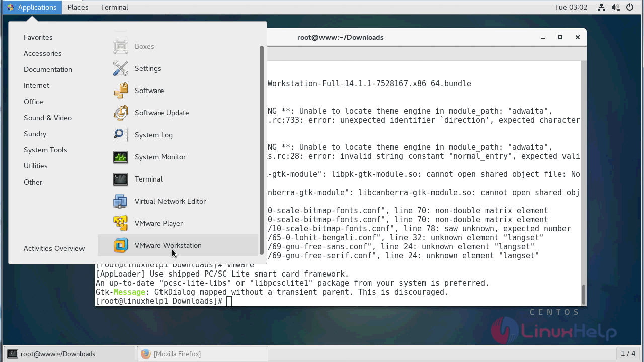Click the Firefox icon in taskbar

pyautogui.click(x=145, y=354)
